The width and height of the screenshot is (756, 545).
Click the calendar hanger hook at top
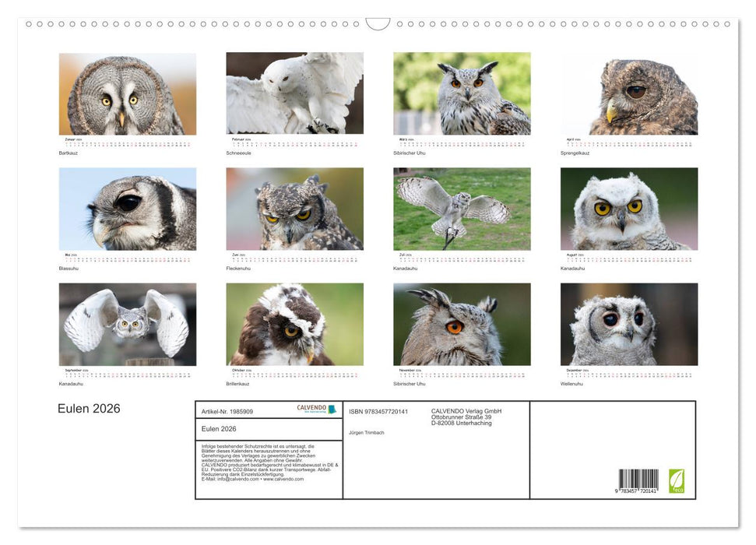click(x=378, y=24)
